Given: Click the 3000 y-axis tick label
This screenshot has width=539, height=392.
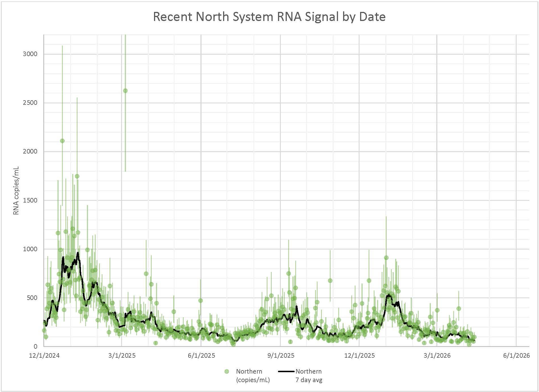Looking at the screenshot, I should pyautogui.click(x=30, y=54).
